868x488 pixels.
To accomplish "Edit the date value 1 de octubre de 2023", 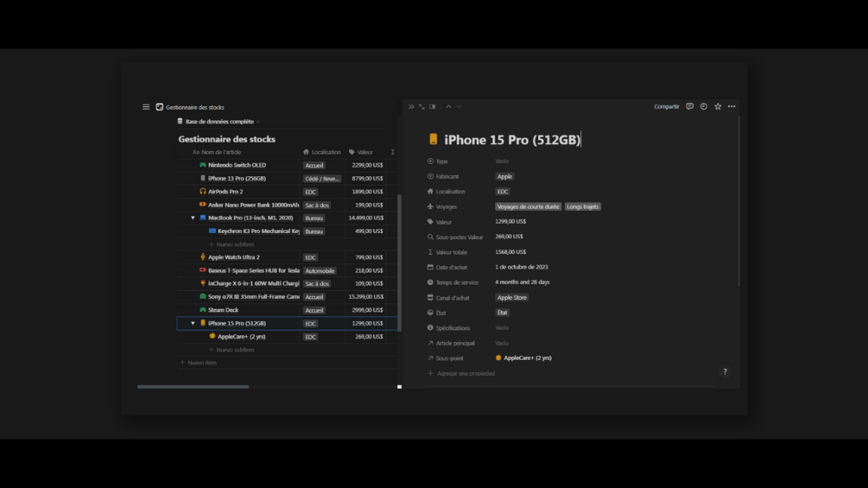I will pyautogui.click(x=522, y=267).
